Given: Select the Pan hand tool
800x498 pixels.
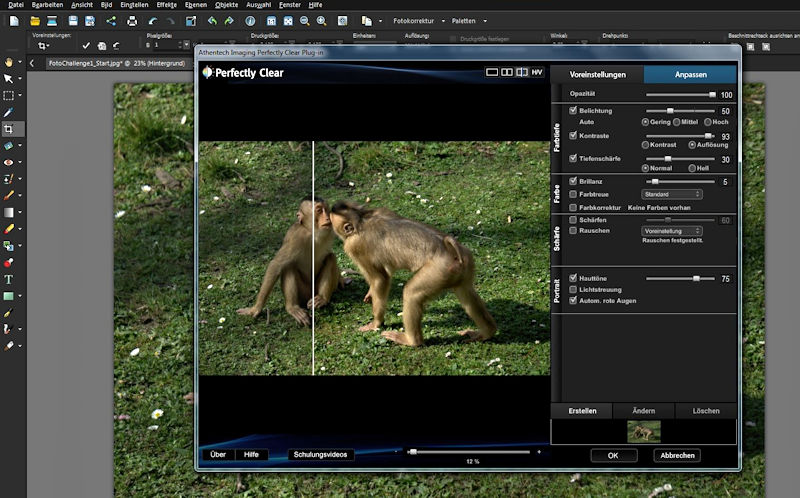Looking at the screenshot, I should pyautogui.click(x=8, y=62).
